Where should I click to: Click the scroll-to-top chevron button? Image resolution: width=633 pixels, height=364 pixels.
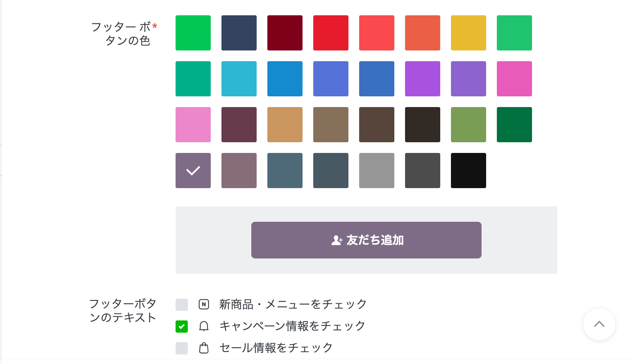click(599, 324)
